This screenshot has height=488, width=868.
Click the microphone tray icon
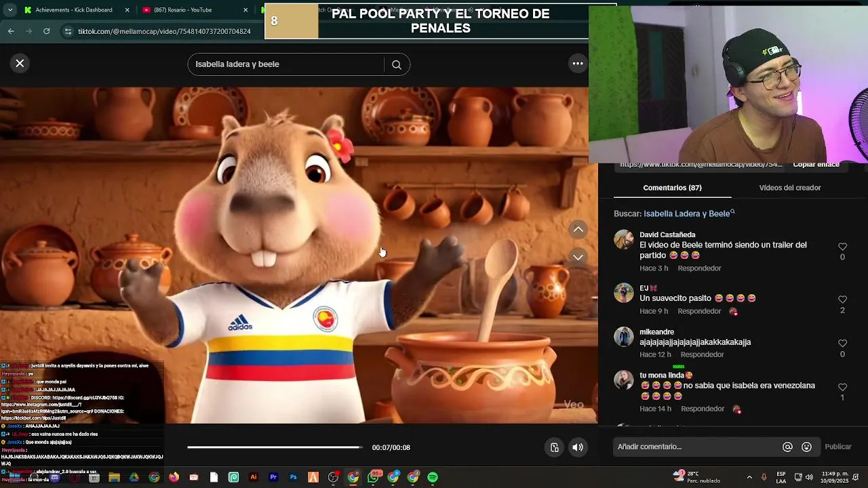pos(764,477)
